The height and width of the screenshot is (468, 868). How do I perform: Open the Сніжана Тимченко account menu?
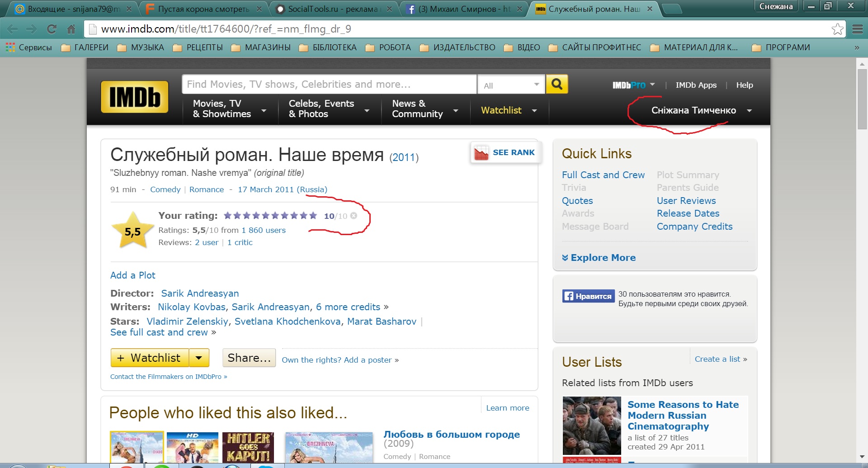click(701, 110)
